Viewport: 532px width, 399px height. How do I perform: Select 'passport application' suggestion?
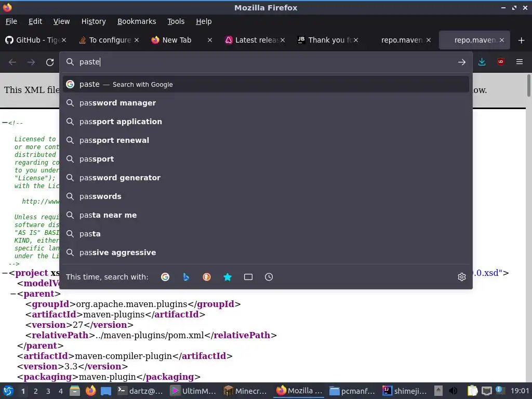[265, 122]
